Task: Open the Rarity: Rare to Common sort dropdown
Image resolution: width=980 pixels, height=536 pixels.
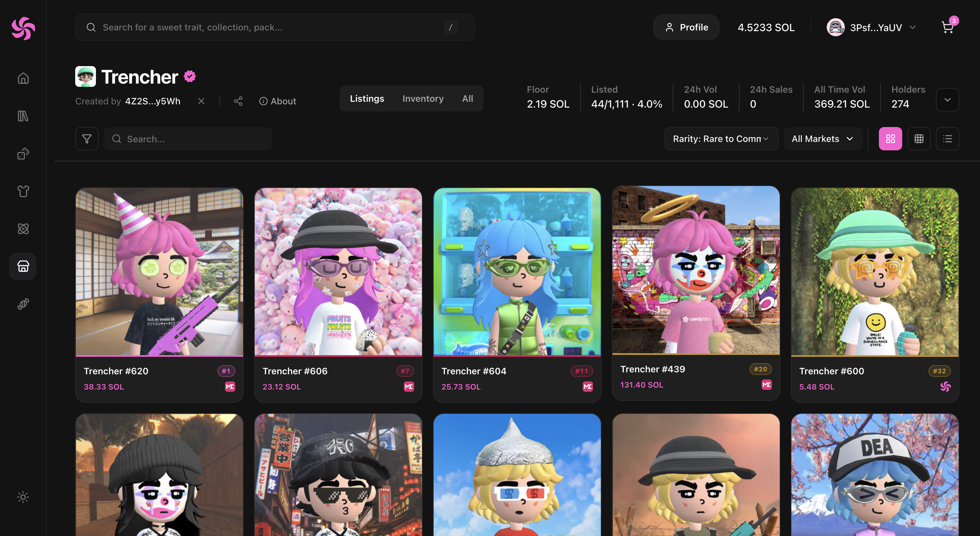Action: coord(721,139)
